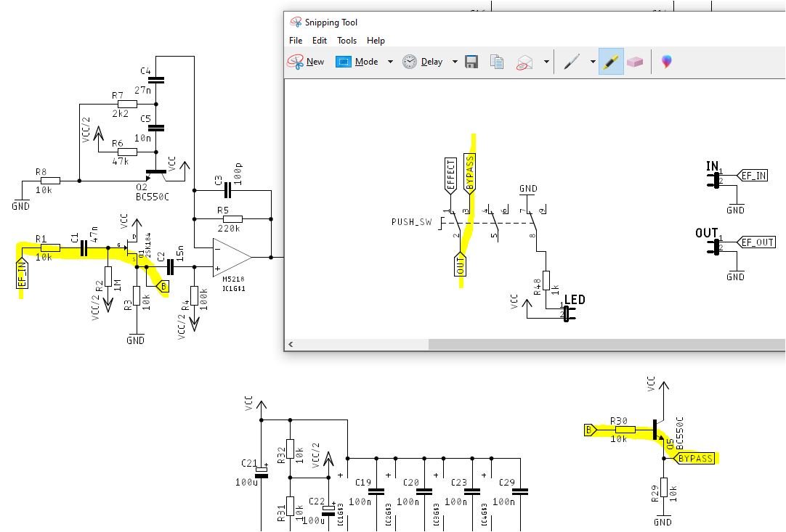Send snip via the envelope icon
The height and width of the screenshot is (532, 786).
pos(524,62)
